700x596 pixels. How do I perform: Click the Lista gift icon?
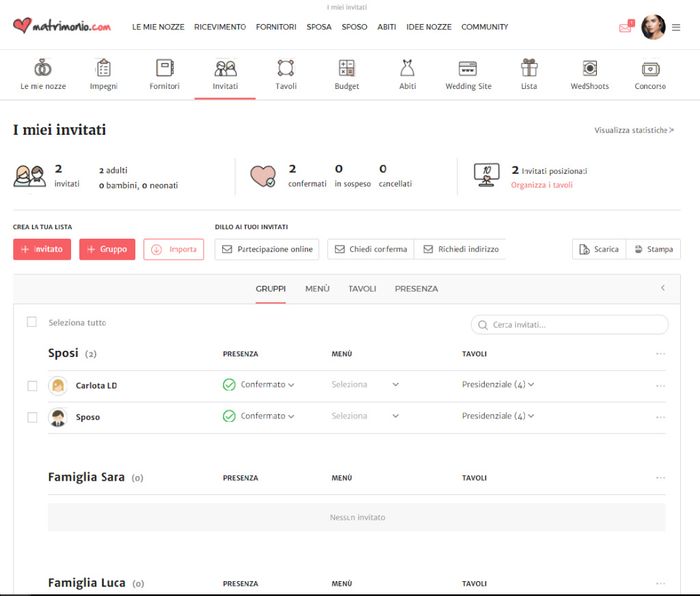pos(529,69)
